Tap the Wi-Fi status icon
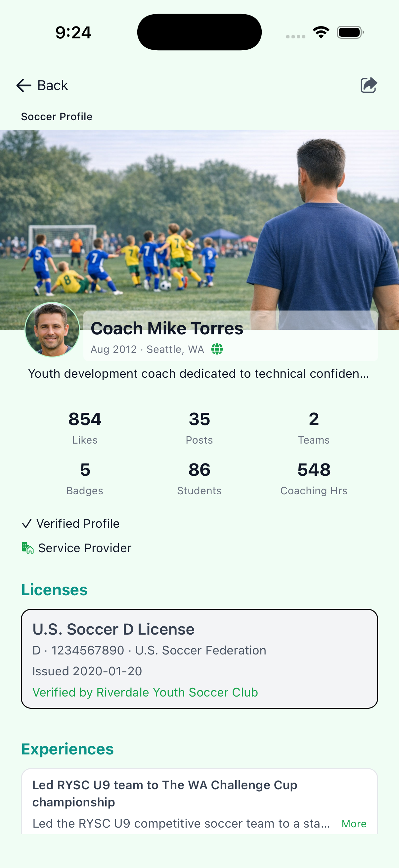Viewport: 399px width, 868px height. coord(321,32)
